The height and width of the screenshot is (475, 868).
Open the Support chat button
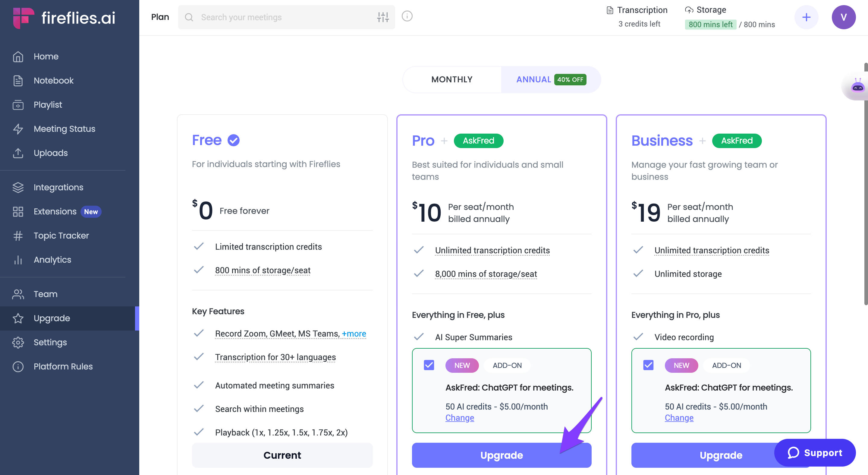point(815,453)
